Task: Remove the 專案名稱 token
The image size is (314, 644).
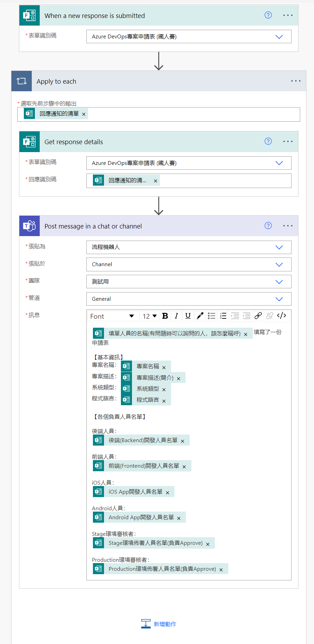Action: pyautogui.click(x=164, y=367)
